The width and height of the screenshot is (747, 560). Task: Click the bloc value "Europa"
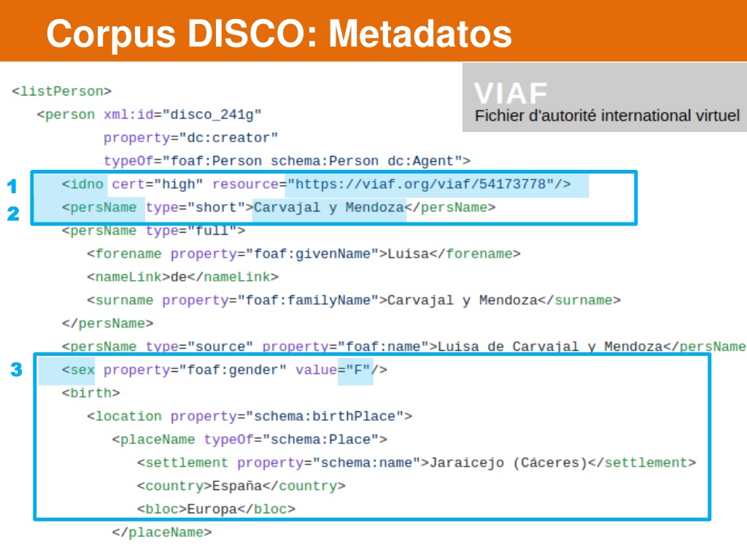point(212,510)
